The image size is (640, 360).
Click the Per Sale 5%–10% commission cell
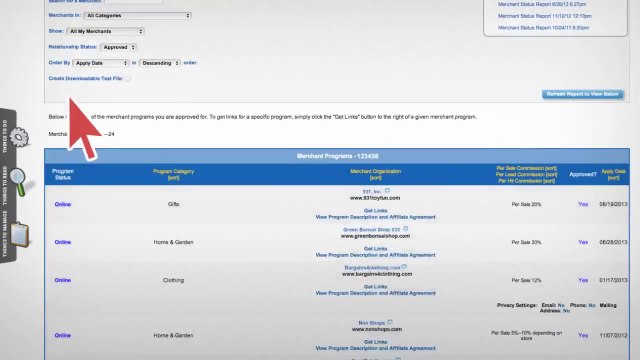click(x=527, y=336)
